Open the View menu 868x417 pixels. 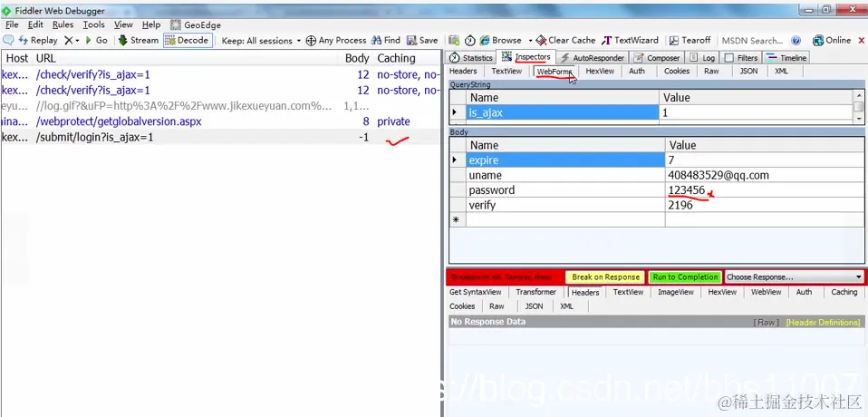pos(123,24)
